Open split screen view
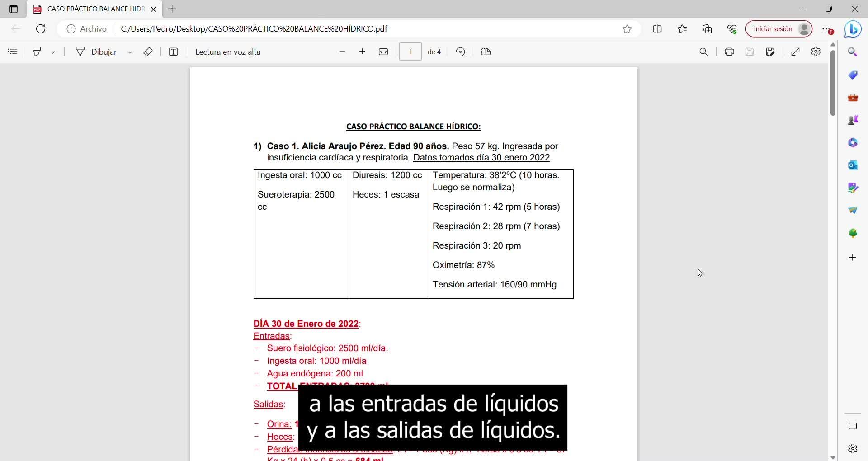This screenshot has width=868, height=461. click(657, 29)
